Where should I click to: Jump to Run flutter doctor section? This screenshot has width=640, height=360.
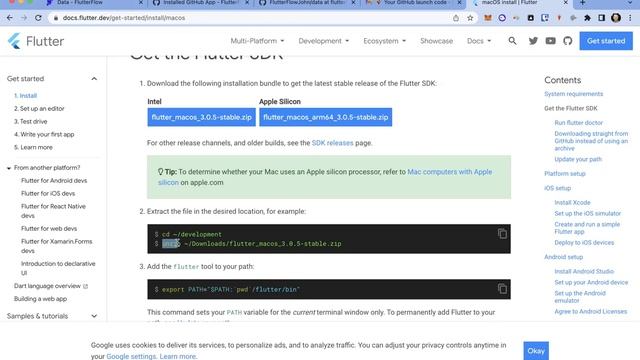[578, 122]
